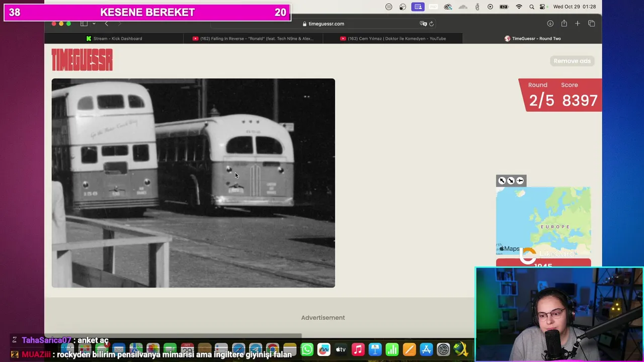
Task: Click the Remove ads button
Action: click(572, 61)
